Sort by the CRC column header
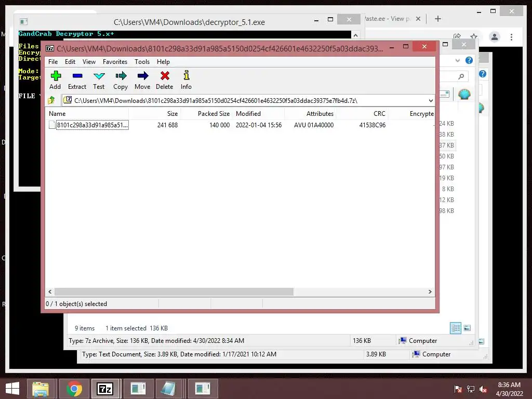The width and height of the screenshot is (532, 399). (362, 114)
